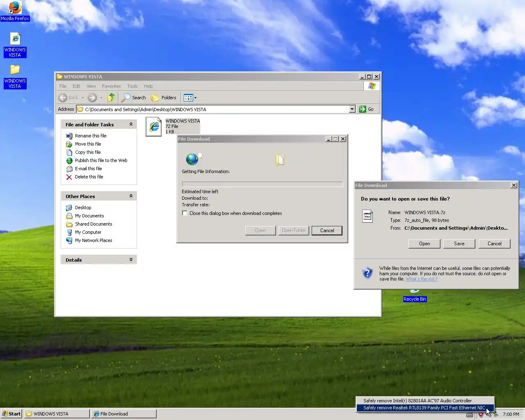Image resolution: width=525 pixels, height=420 pixels.
Task: Open the Favorites menu in Explorer
Action: click(111, 86)
